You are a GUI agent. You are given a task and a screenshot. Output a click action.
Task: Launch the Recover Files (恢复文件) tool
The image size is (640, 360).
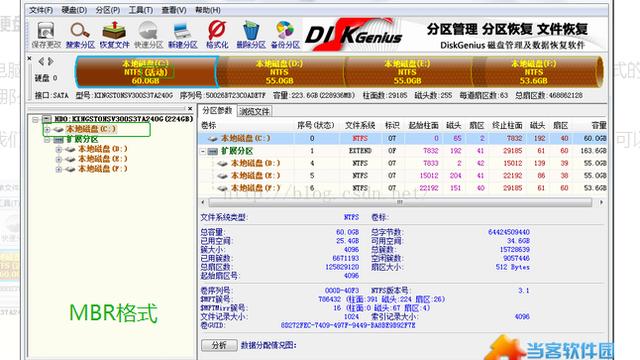[114, 35]
